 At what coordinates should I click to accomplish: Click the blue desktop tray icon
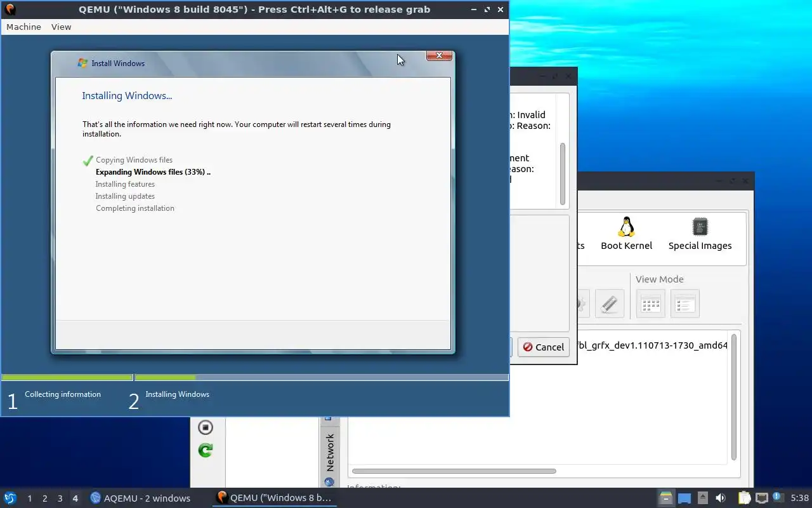point(684,498)
